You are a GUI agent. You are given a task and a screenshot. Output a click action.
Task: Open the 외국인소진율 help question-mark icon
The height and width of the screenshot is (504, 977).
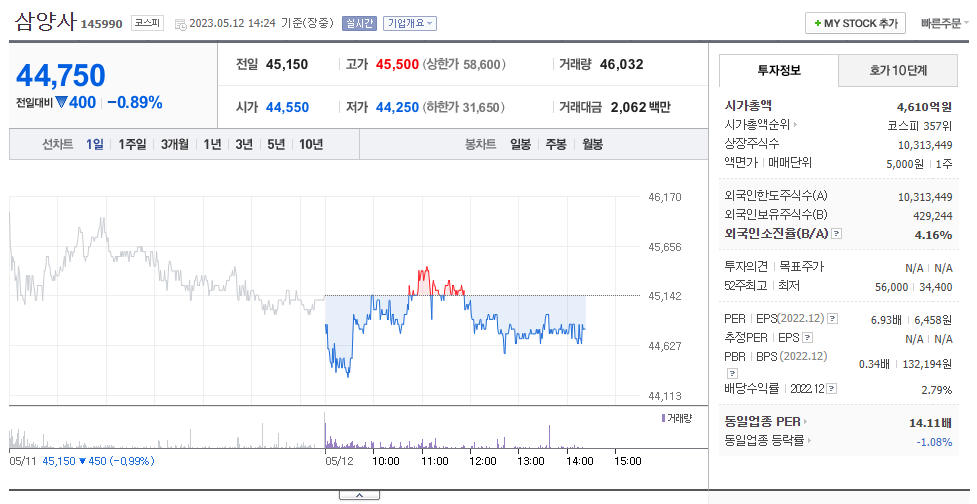coord(837,234)
